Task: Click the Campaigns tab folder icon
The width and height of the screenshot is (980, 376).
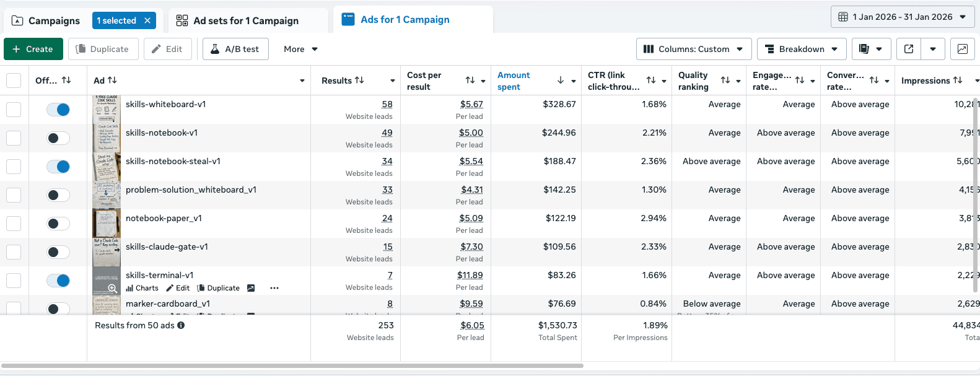Action: point(17,20)
